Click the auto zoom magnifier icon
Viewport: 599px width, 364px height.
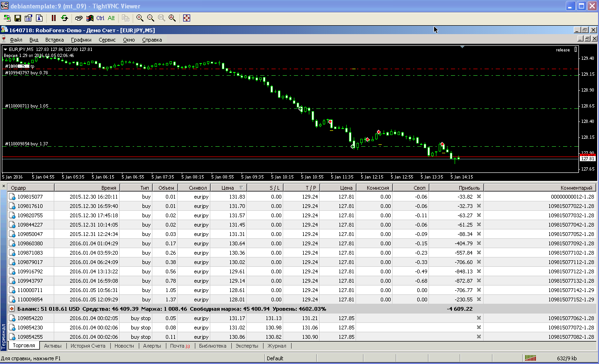pyautogui.click(x=172, y=18)
